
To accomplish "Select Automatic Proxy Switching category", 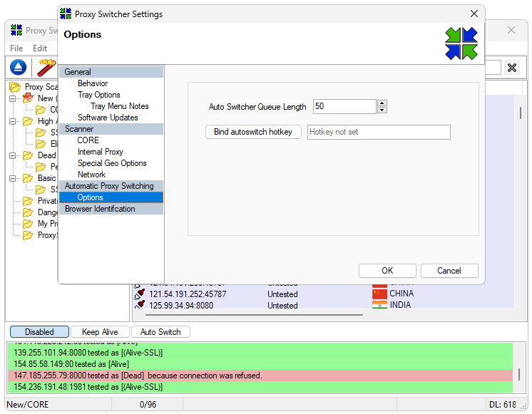I will pos(111,186).
